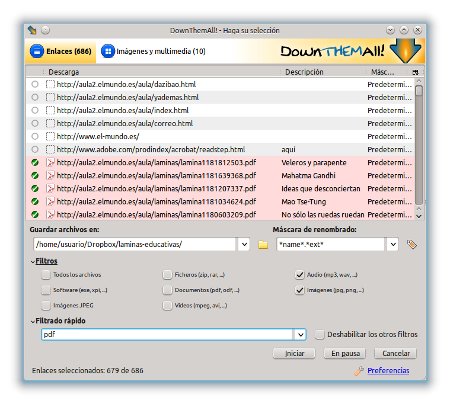Click PDF icon of lamina1181207337.pdf
This screenshot has width=450, height=404.
point(50,189)
